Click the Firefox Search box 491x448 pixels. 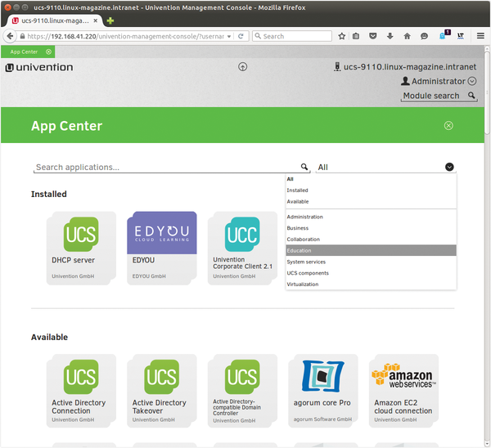point(292,36)
